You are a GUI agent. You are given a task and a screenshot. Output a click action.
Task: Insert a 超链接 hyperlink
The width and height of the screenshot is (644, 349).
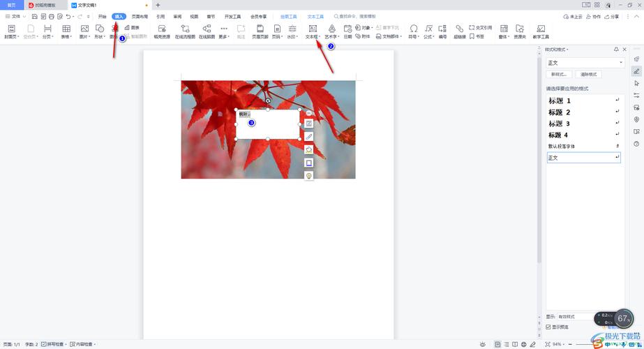point(460,31)
